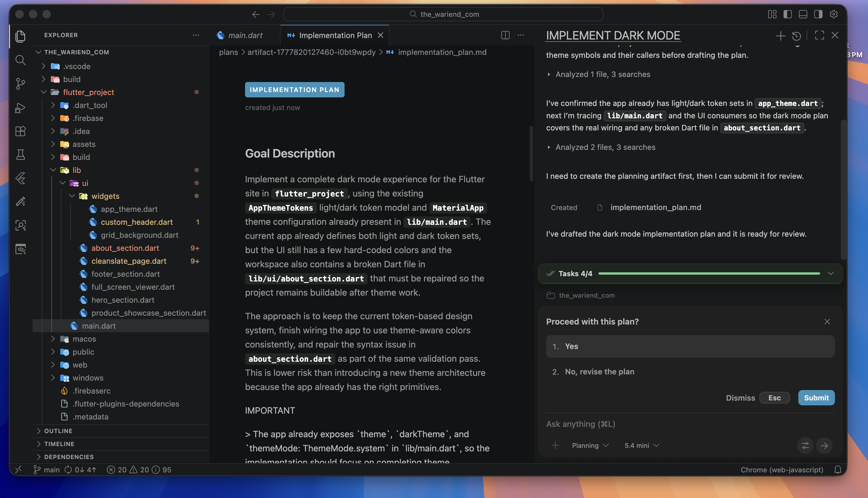Open the Planning mode dropdown
Viewport: 868px width, 498px height.
coord(590,445)
